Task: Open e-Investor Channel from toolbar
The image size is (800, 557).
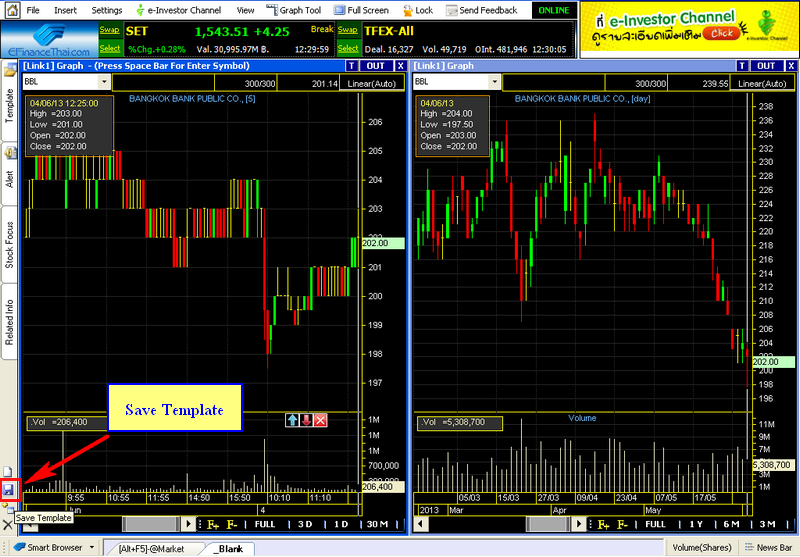Action: click(179, 10)
